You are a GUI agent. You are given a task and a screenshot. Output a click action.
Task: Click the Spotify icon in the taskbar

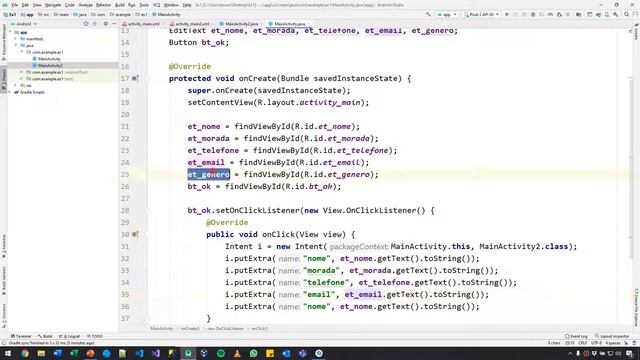221,353
